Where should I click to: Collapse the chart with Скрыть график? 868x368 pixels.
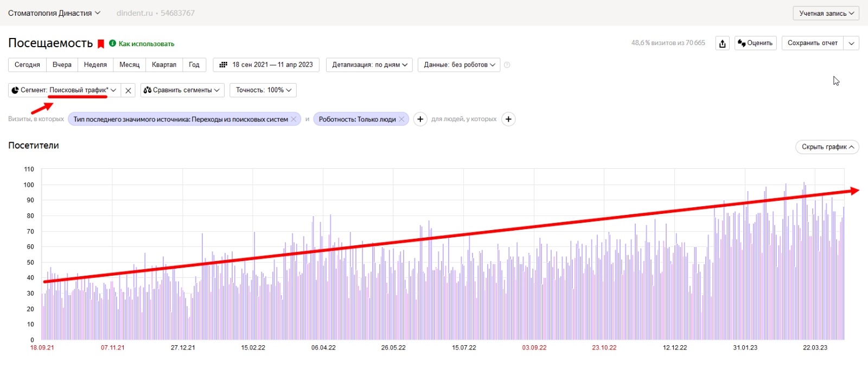coord(827,147)
